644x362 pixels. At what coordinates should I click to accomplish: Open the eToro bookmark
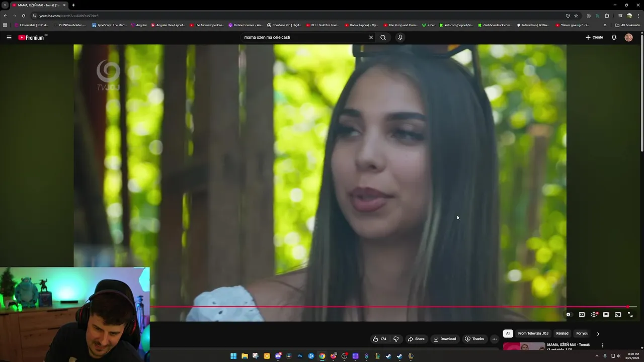click(429, 25)
